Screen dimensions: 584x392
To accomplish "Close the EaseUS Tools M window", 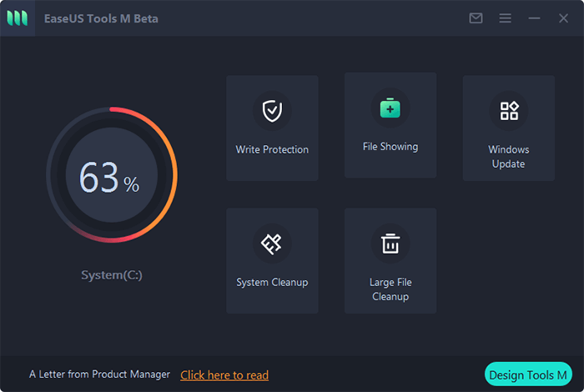I will coord(563,18).
